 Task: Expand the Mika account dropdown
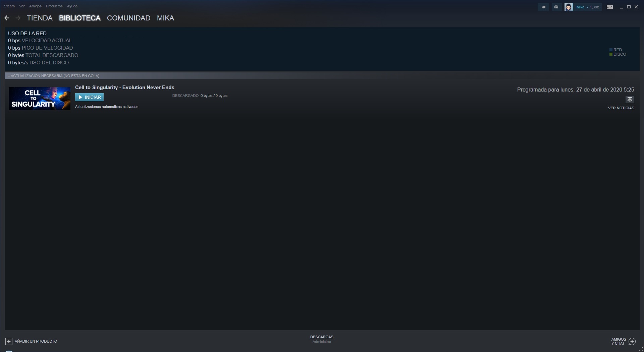(x=588, y=7)
